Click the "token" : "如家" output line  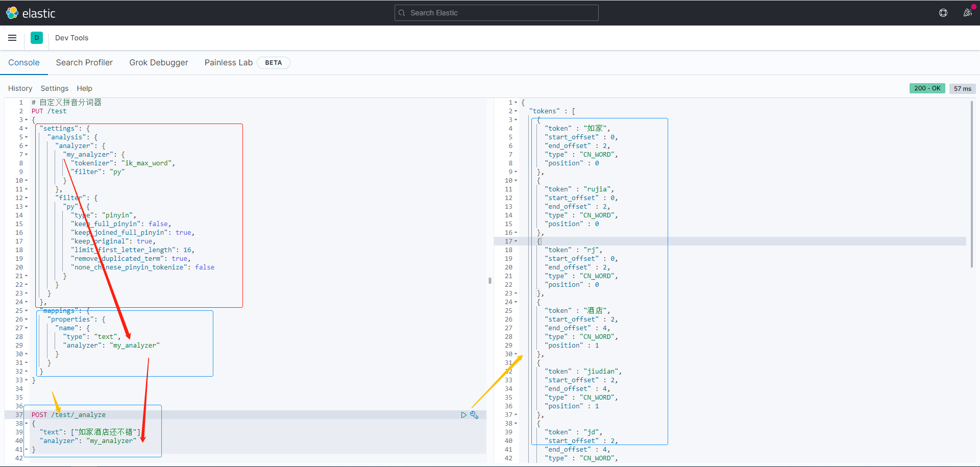577,129
